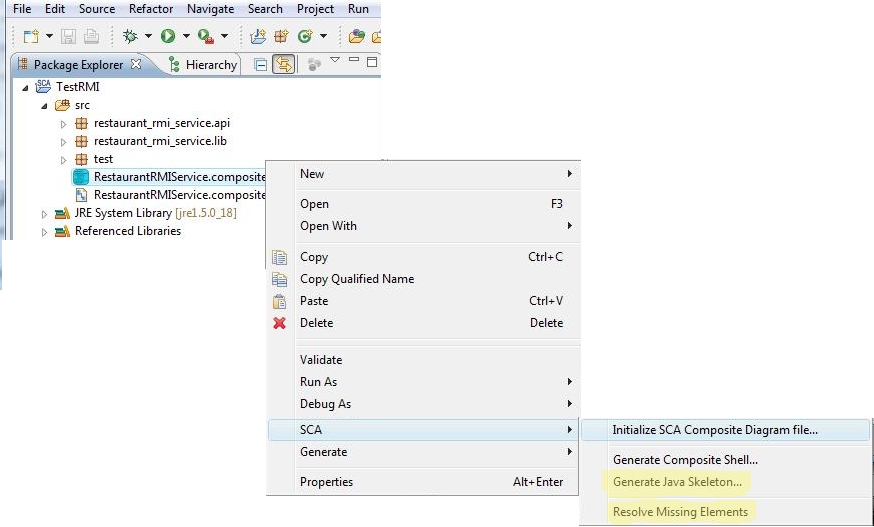Click the New wizard toolbar icon
Viewport: 874px width, 527px height.
[31, 37]
